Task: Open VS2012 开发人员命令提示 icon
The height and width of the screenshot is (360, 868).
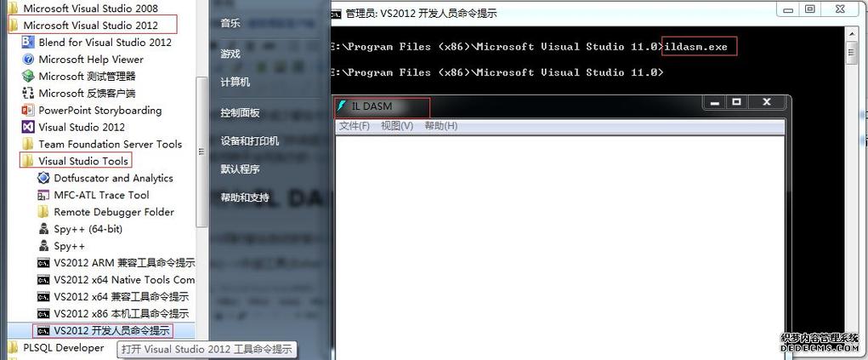Action: pyautogui.click(x=43, y=331)
